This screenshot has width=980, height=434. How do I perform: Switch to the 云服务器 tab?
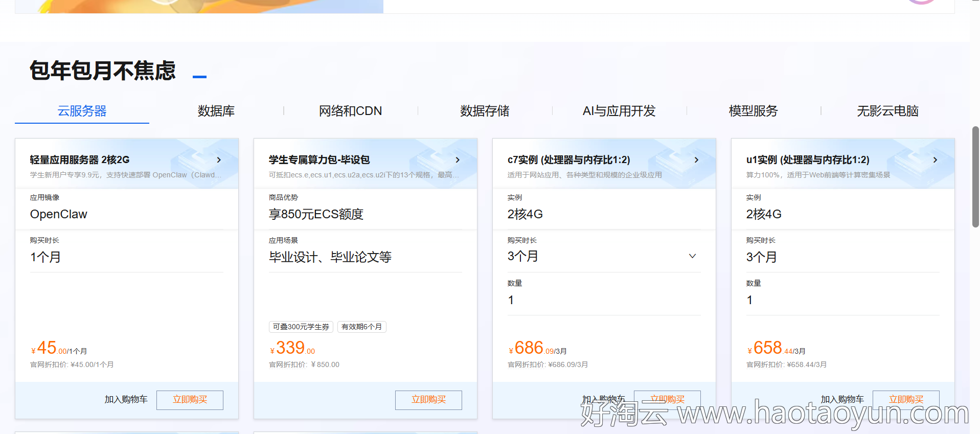(x=82, y=111)
